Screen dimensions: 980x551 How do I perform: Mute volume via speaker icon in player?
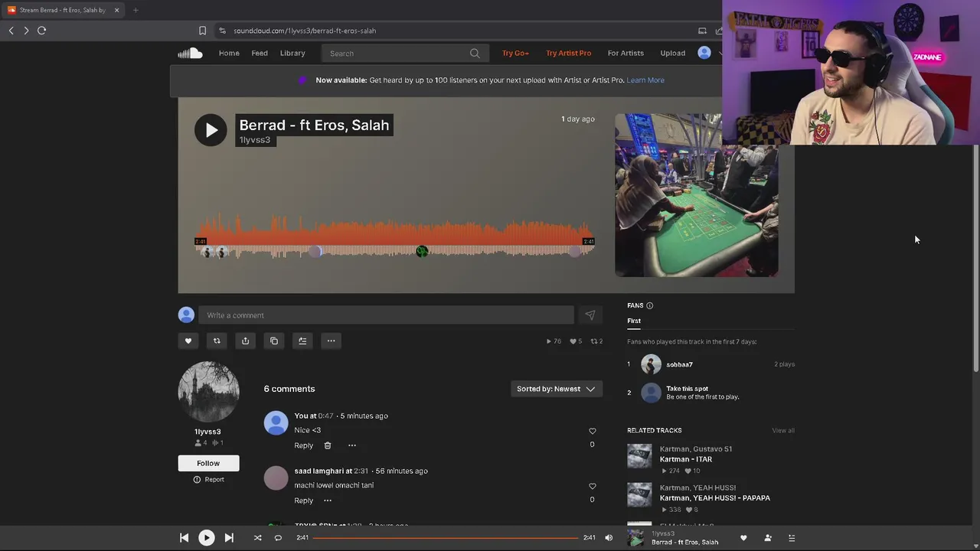(x=609, y=538)
